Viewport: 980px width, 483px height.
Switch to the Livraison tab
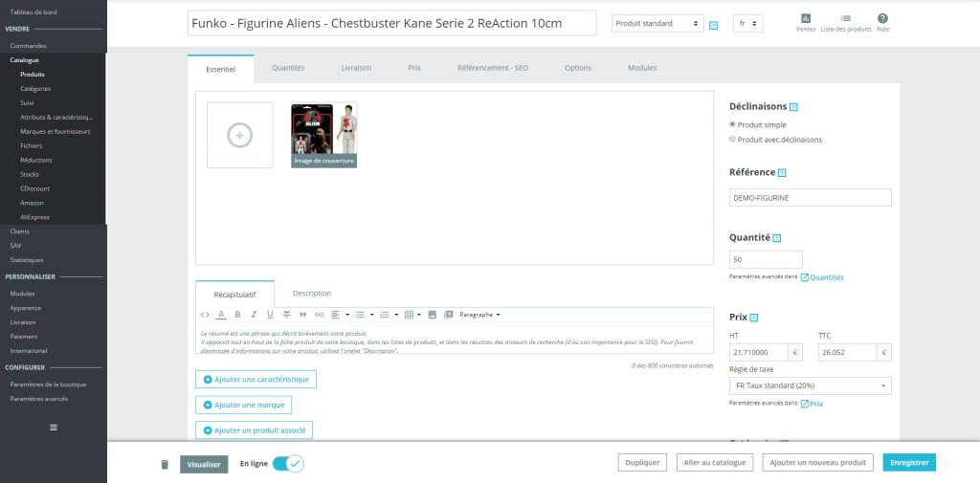point(356,68)
